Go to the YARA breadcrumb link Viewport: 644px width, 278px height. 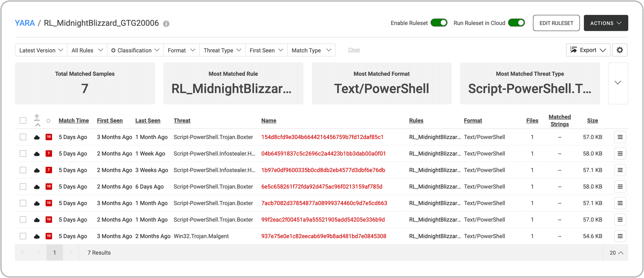25,23
